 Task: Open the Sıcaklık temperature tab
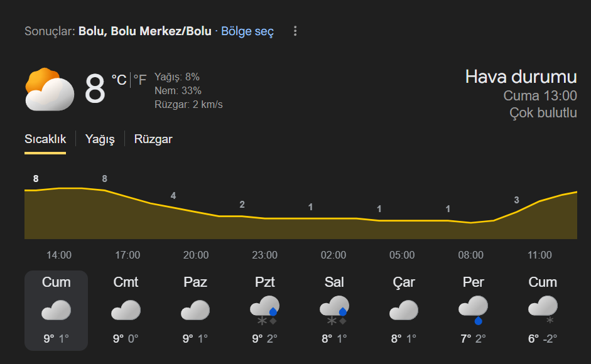pos(45,139)
